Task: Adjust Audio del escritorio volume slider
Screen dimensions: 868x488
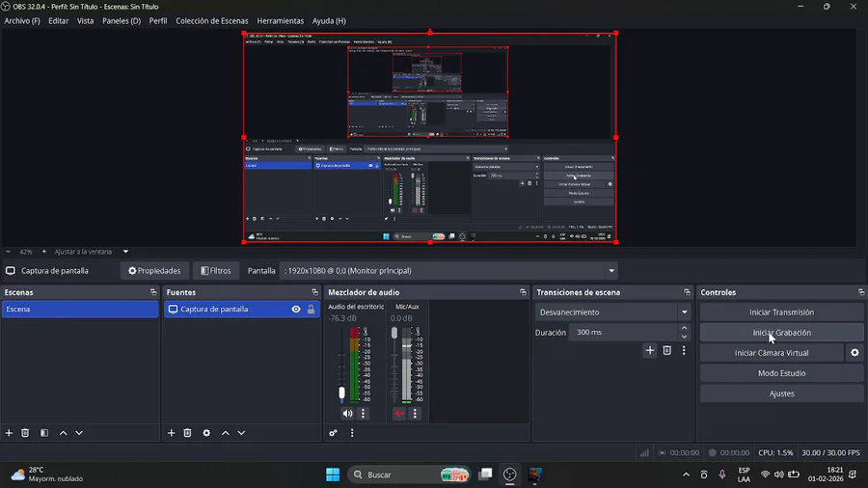Action: coord(341,393)
